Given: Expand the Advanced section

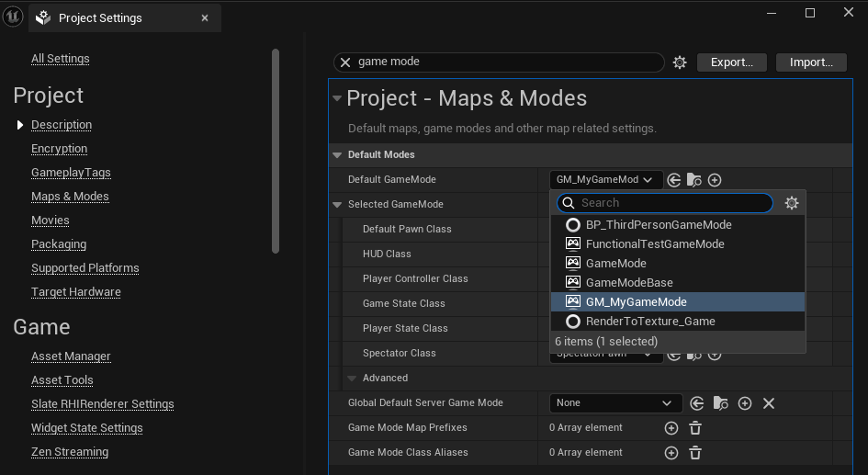Looking at the screenshot, I should (x=352, y=379).
